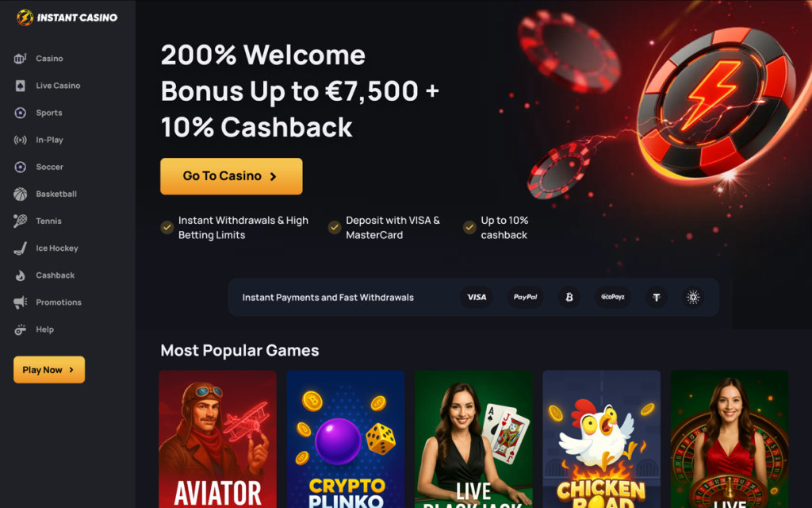Click the In-Play broadcast icon
812x508 pixels.
[20, 140]
